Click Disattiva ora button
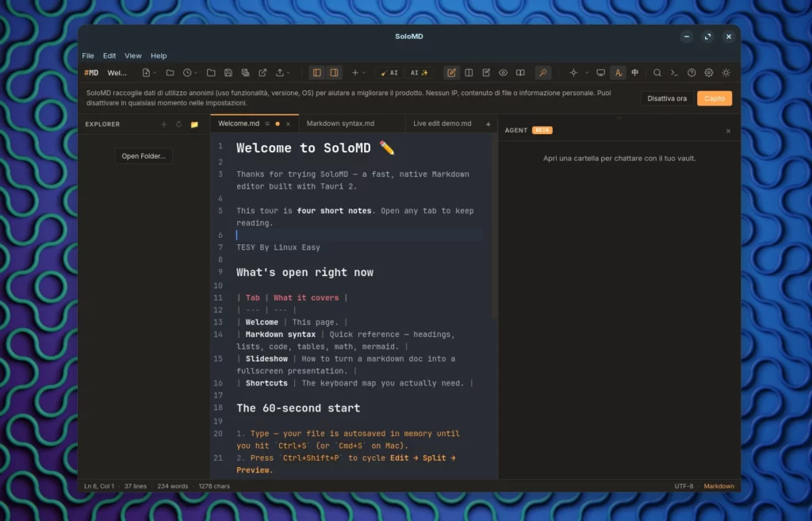Viewport: 812px width, 521px height. point(667,98)
